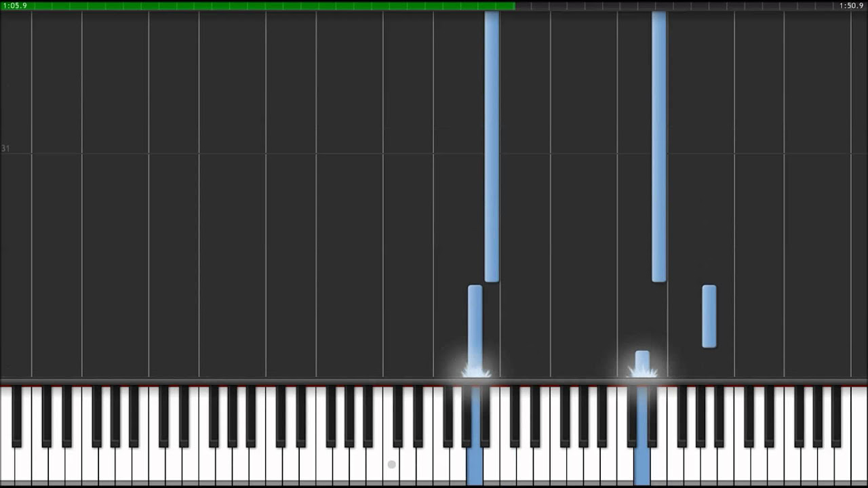The height and width of the screenshot is (488, 868).
Task: Click the elapsed time 1:05.9 label
Action: coord(15,5)
